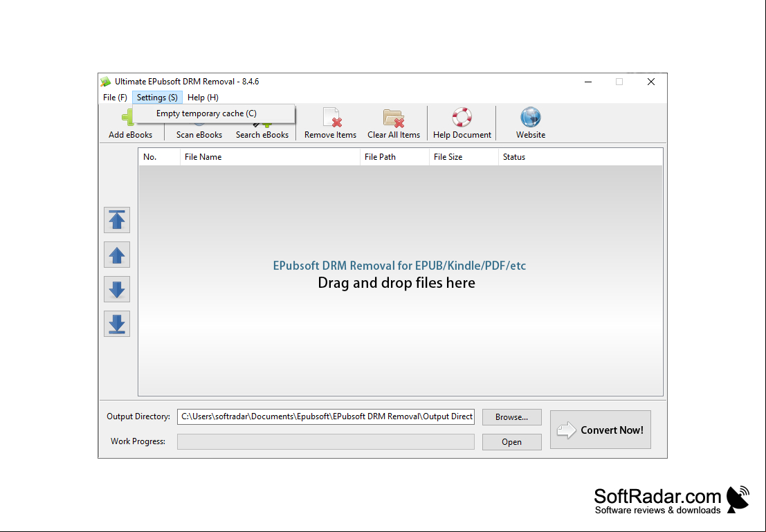Click the Open output folder button

click(511, 441)
